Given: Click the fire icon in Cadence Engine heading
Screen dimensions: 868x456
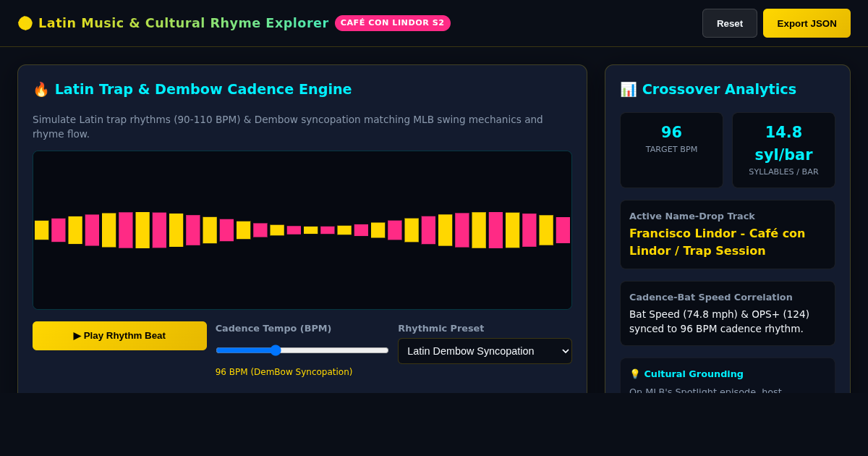Looking at the screenshot, I should (x=41, y=89).
